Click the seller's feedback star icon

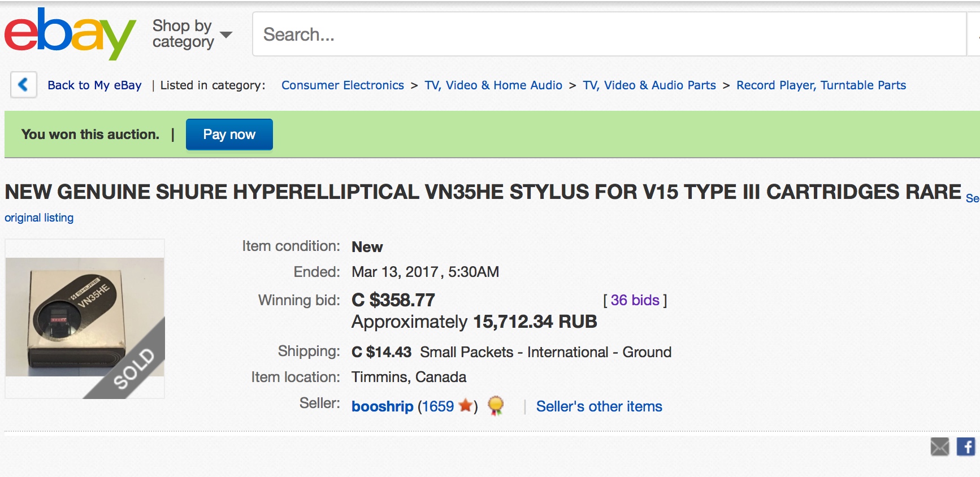coord(466,405)
